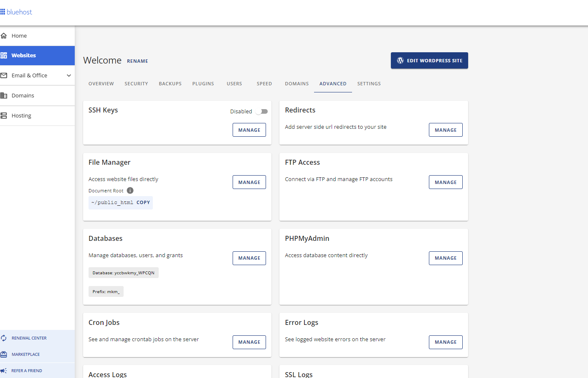This screenshot has width=588, height=378.
Task: Click the Domains building icon
Action: point(4,95)
